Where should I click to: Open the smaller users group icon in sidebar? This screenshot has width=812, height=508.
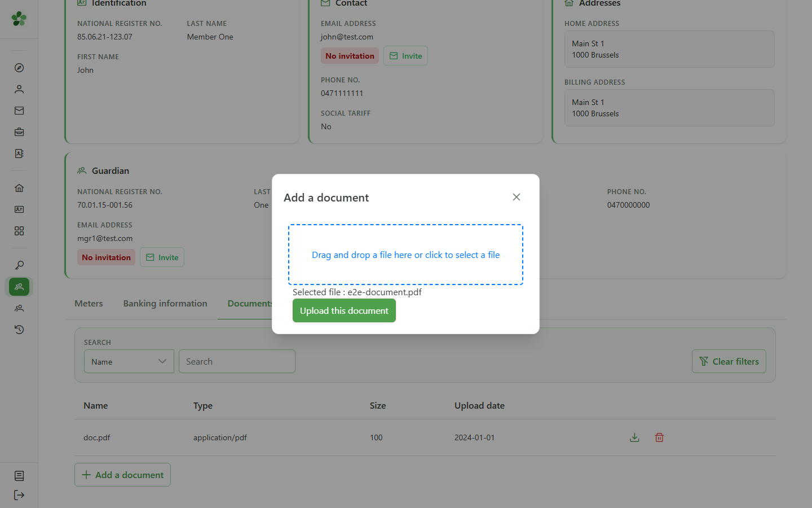pyautogui.click(x=19, y=308)
